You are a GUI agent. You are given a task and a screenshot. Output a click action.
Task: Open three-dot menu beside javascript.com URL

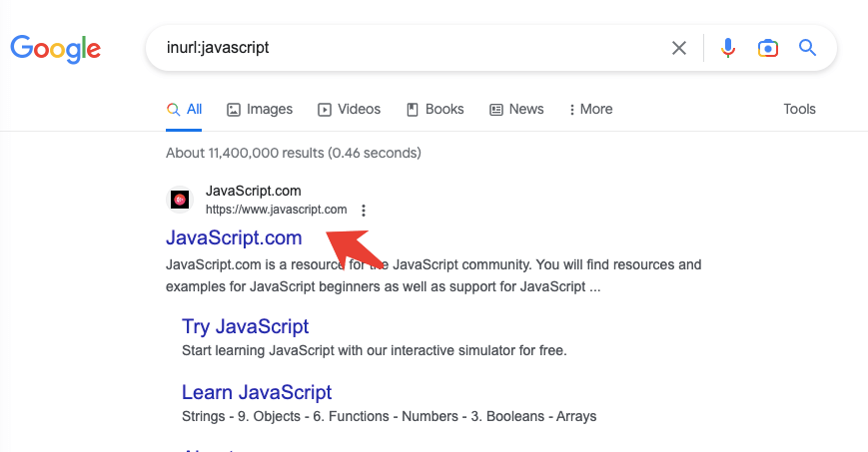pyautogui.click(x=364, y=211)
